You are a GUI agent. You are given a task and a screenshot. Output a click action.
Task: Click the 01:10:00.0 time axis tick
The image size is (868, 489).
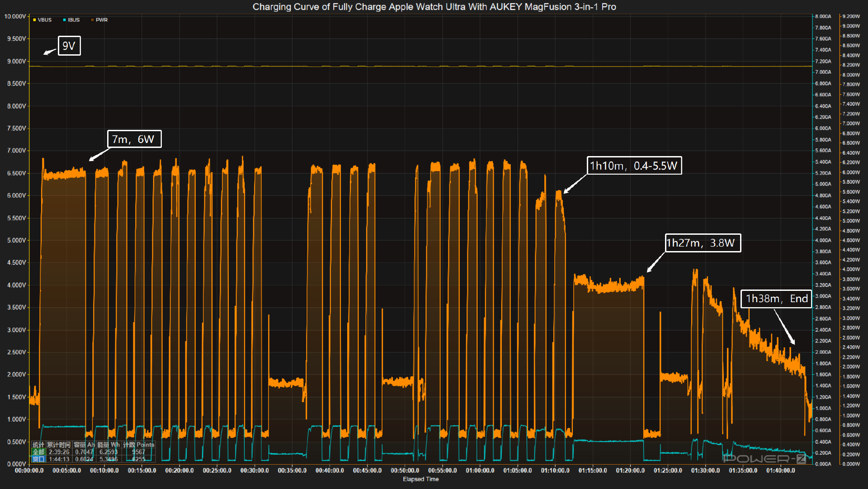[x=555, y=470]
